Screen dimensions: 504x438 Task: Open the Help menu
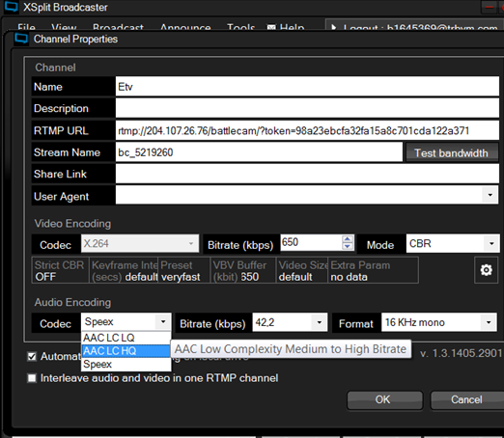coord(286,27)
